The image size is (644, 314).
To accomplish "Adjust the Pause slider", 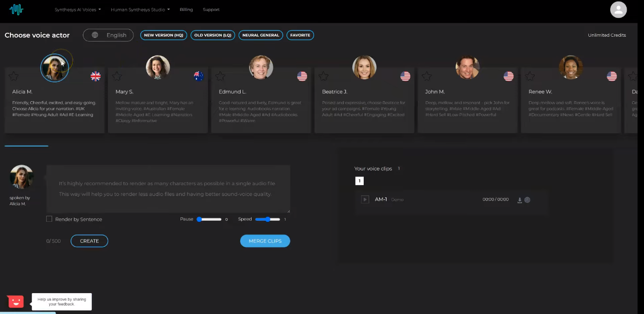I will coord(209,219).
